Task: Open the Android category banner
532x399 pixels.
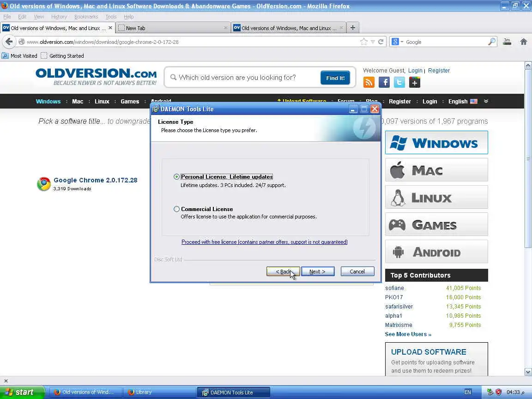Action: pos(436,251)
